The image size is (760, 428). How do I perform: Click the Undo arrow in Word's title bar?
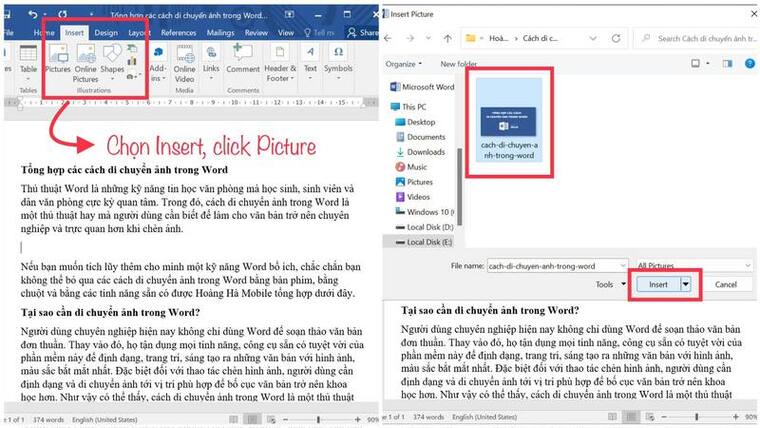(32, 15)
